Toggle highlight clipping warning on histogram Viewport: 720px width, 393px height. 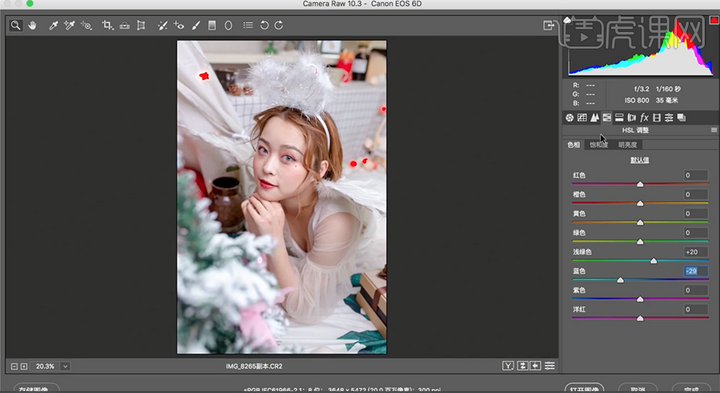(x=714, y=20)
